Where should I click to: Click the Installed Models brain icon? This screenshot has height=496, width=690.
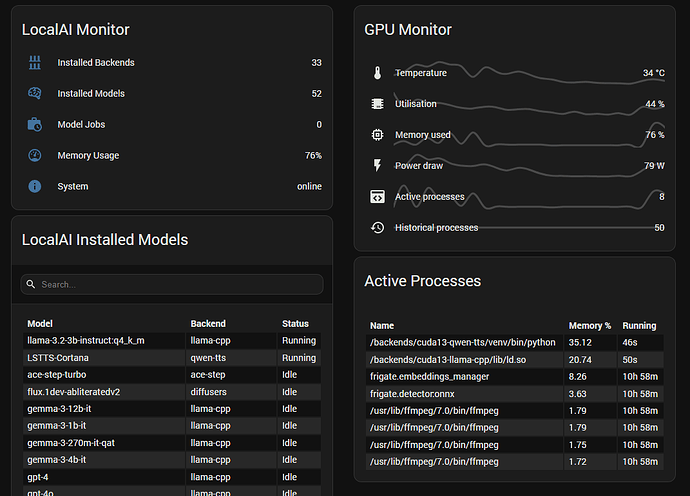(35, 94)
